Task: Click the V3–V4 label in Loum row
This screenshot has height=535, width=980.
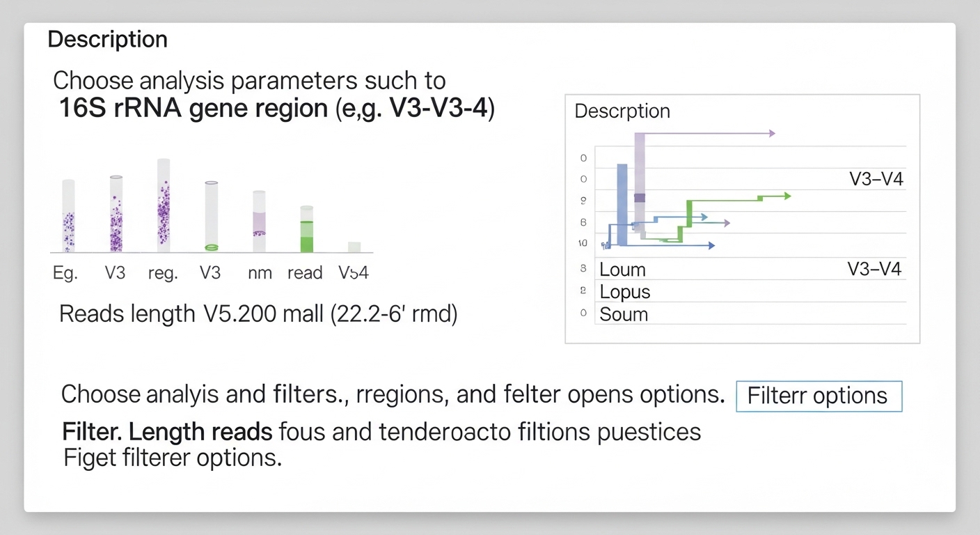Action: coord(874,270)
